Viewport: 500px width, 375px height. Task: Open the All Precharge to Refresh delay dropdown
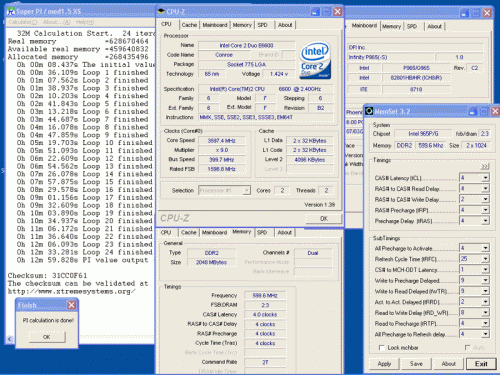[x=485, y=334]
